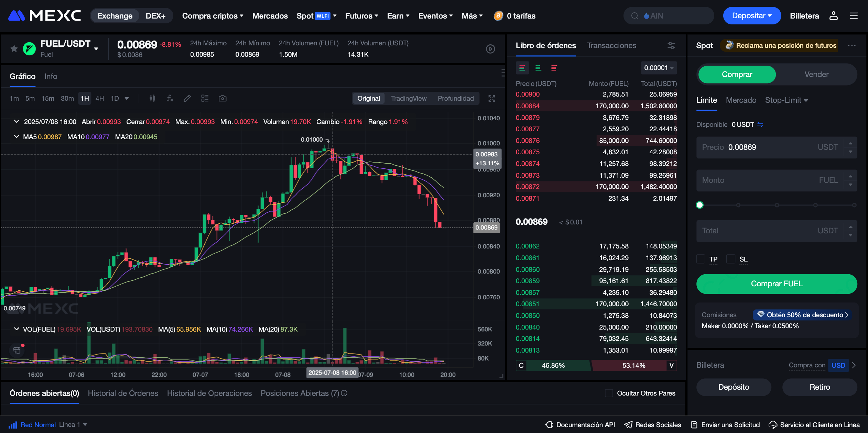868x433 pixels.
Task: Check Ocultar Otros Pares
Action: pyautogui.click(x=609, y=393)
